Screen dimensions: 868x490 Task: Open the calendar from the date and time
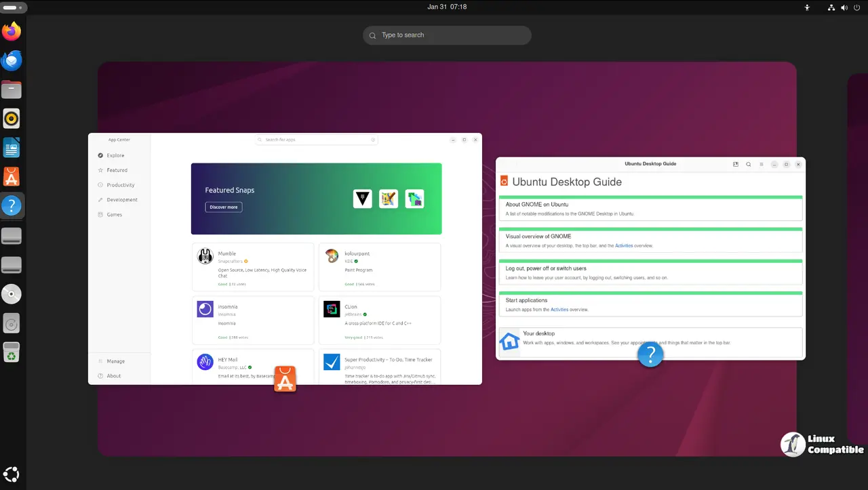tap(447, 7)
